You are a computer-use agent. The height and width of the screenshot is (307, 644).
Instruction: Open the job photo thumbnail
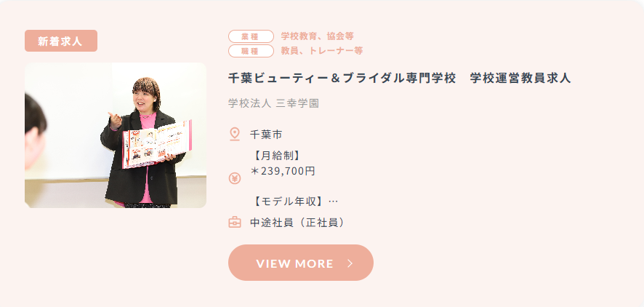tap(116, 135)
